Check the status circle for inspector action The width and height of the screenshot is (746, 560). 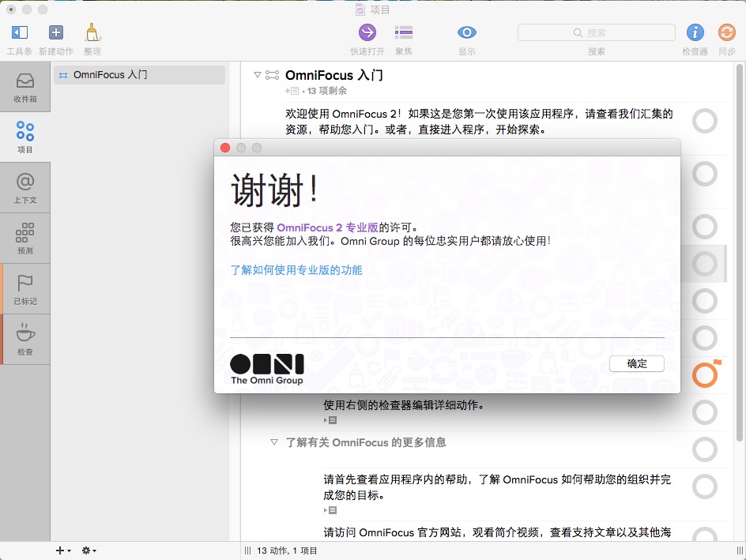704,412
